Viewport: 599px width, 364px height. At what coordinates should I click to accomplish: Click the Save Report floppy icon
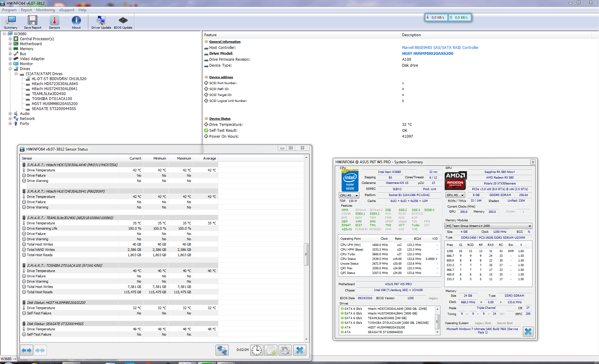[32, 22]
